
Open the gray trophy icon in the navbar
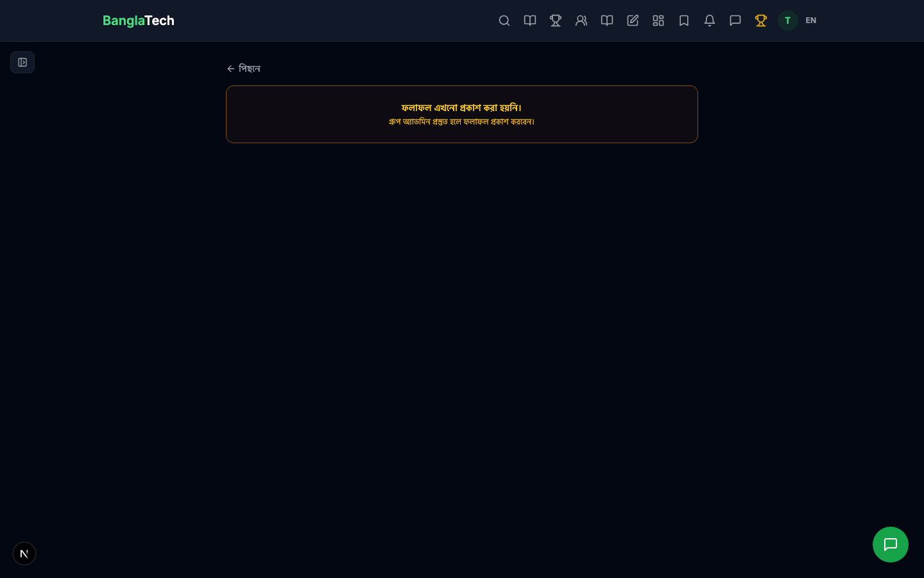pyautogui.click(x=556, y=21)
